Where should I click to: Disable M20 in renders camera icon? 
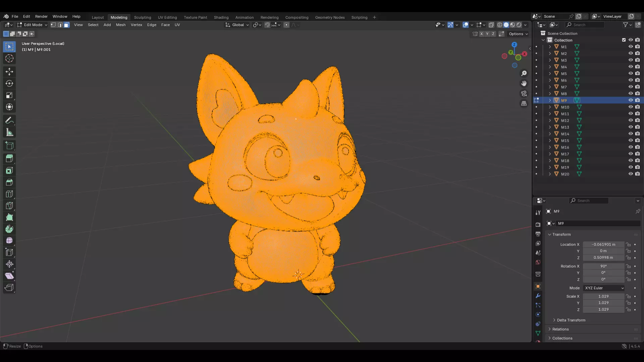[x=638, y=174]
